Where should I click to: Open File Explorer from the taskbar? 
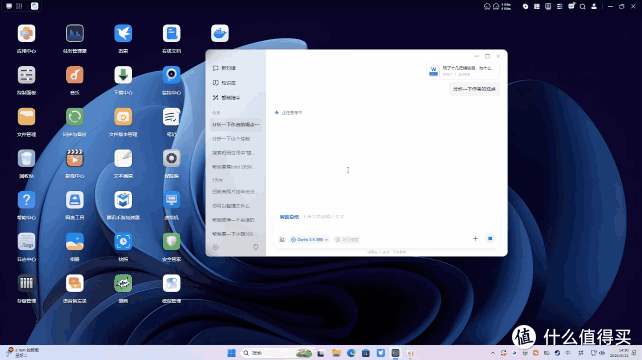pyautogui.click(x=336, y=353)
